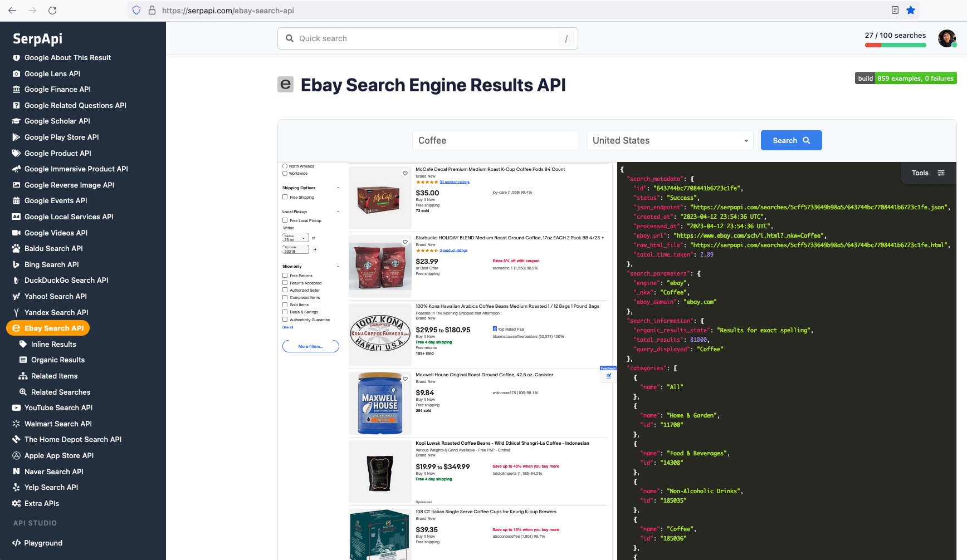
Task: Open the Yelp Search API page
Action: pyautogui.click(x=51, y=487)
